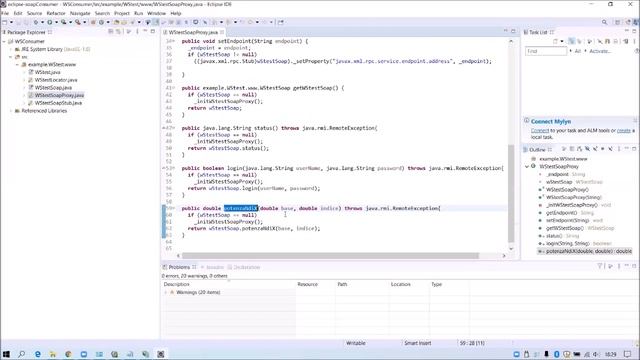Open the All working-set filter in Task List
The image size is (640, 360).
coord(578,51)
